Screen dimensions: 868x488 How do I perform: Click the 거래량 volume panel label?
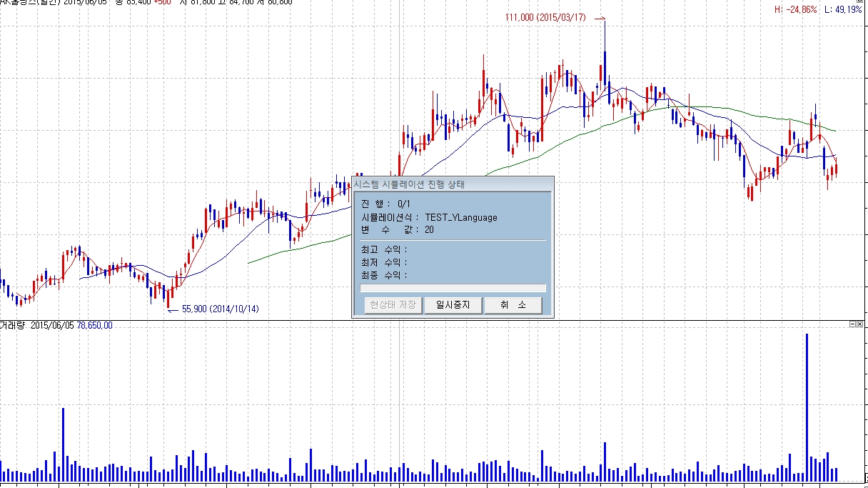(11, 325)
